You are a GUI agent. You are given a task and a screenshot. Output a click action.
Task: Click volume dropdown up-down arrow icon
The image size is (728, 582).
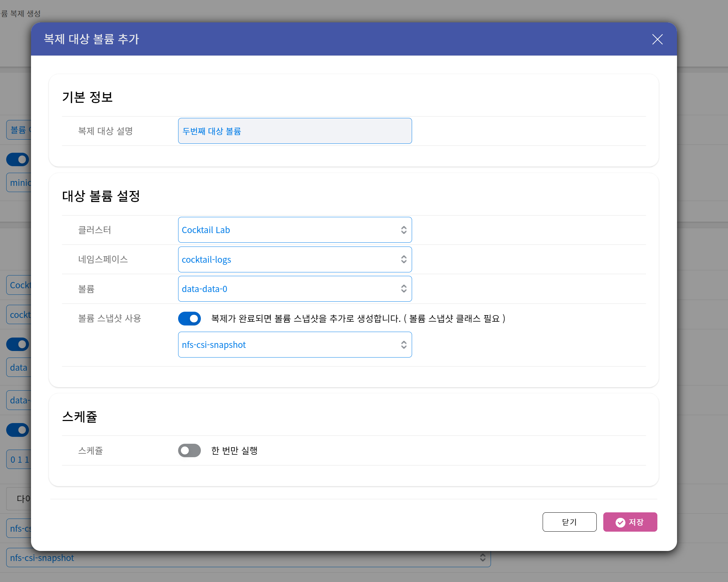(x=403, y=289)
